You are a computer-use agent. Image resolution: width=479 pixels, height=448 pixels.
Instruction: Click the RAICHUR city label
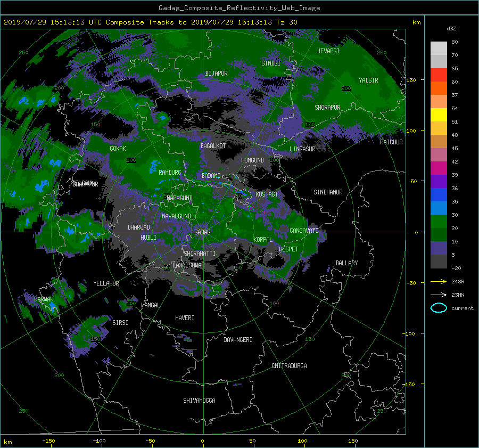click(391, 142)
